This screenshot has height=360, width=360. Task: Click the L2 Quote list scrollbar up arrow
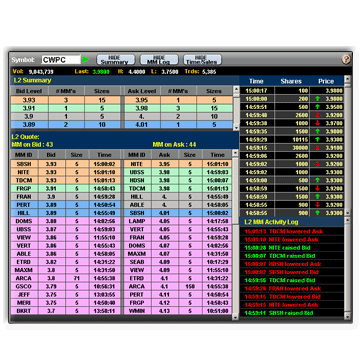pos(236,153)
